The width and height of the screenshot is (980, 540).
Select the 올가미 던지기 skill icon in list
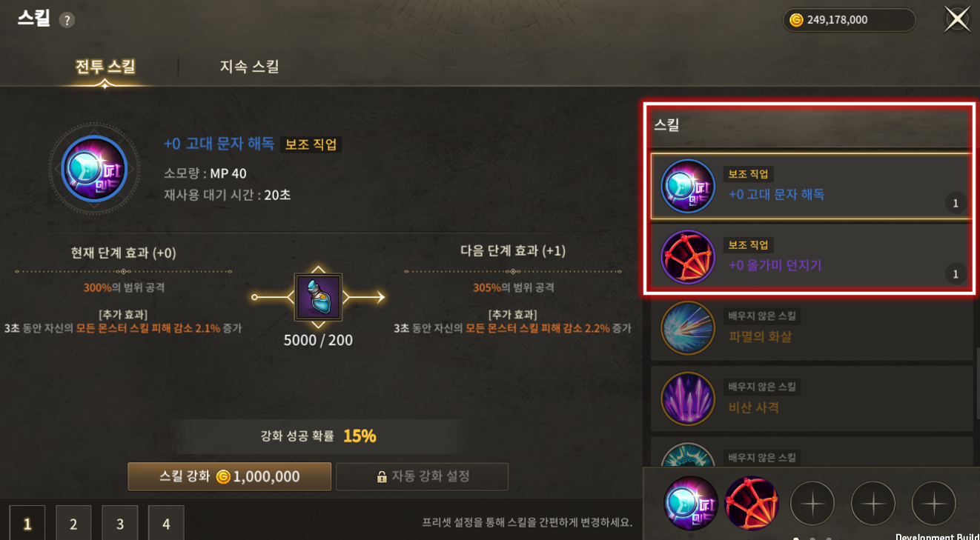coord(688,257)
